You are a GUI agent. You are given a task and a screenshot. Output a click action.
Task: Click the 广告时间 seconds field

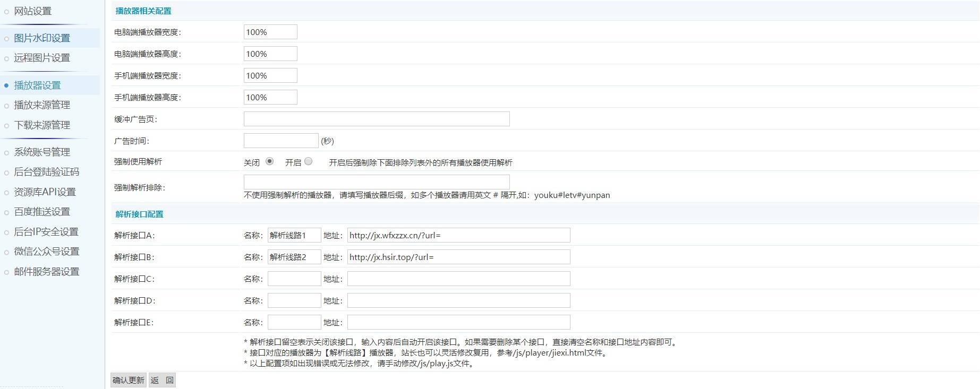281,141
